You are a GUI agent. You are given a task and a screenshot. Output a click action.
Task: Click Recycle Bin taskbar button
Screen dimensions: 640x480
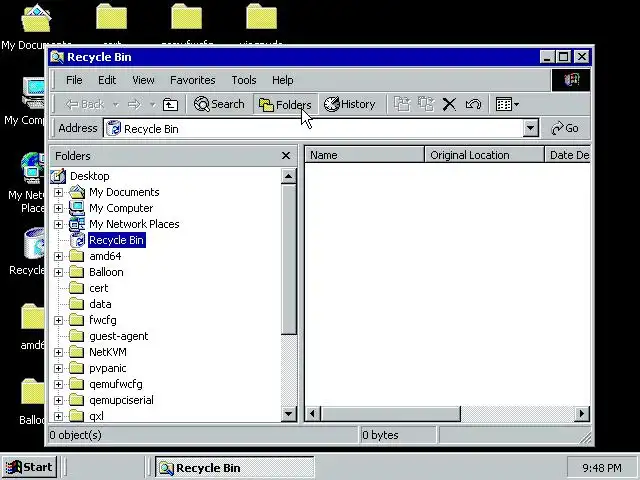234,468
